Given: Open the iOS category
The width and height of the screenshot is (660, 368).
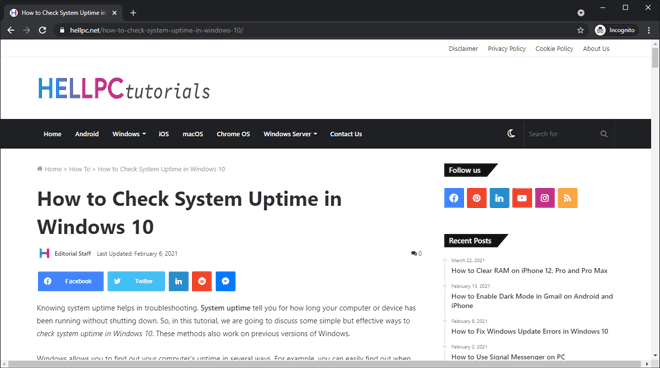Looking at the screenshot, I should point(164,134).
